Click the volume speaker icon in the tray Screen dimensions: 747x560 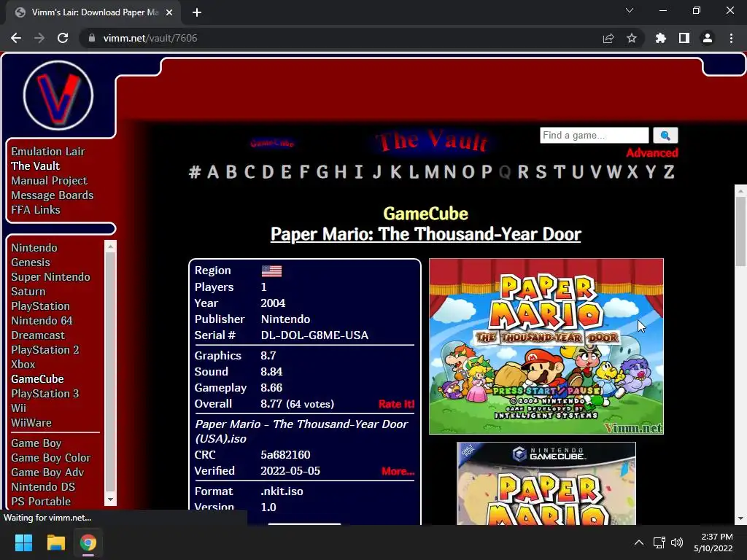pos(676,542)
